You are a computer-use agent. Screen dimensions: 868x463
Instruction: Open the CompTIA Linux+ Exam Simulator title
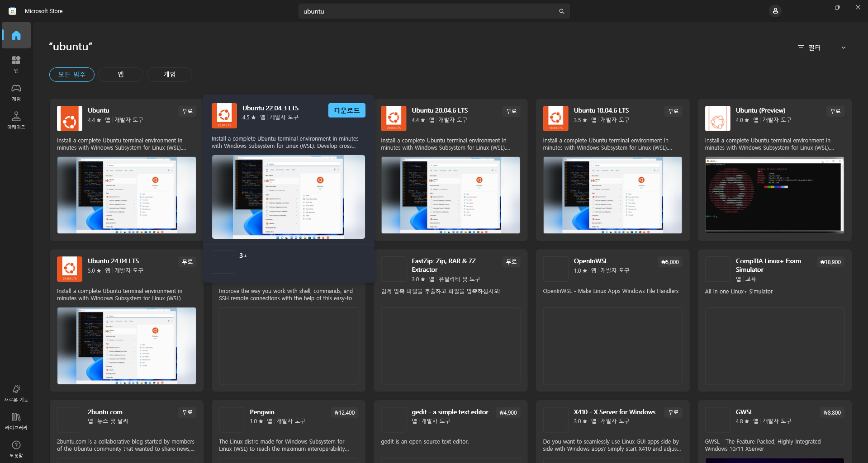point(768,265)
